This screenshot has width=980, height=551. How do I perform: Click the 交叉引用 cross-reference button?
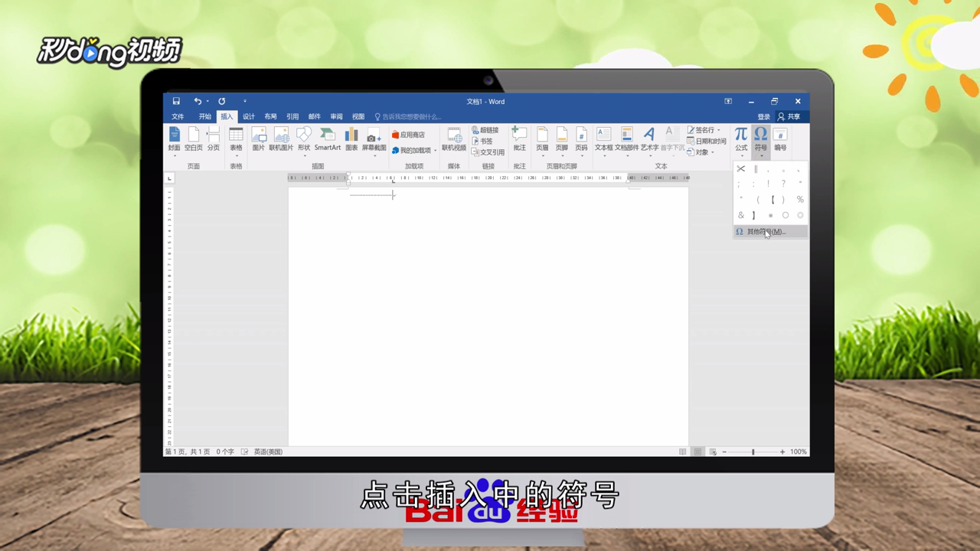(488, 152)
